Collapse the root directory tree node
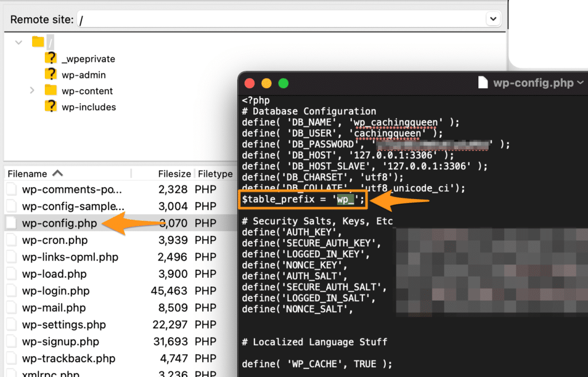The width and height of the screenshot is (588, 377). (19, 42)
